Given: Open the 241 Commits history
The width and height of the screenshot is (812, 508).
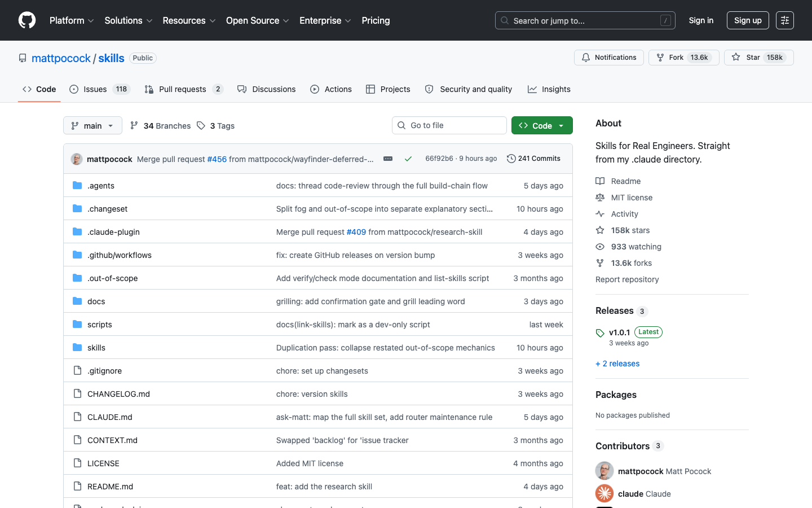Looking at the screenshot, I should point(534,159).
